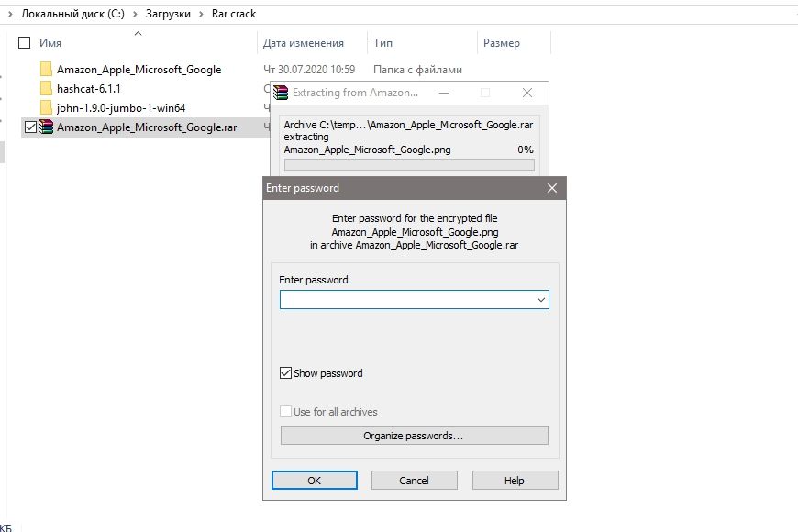This screenshot has height=532, width=798.
Task: Click the Amazon_Apple_Microsoft_Google folder icon
Action: click(x=46, y=69)
